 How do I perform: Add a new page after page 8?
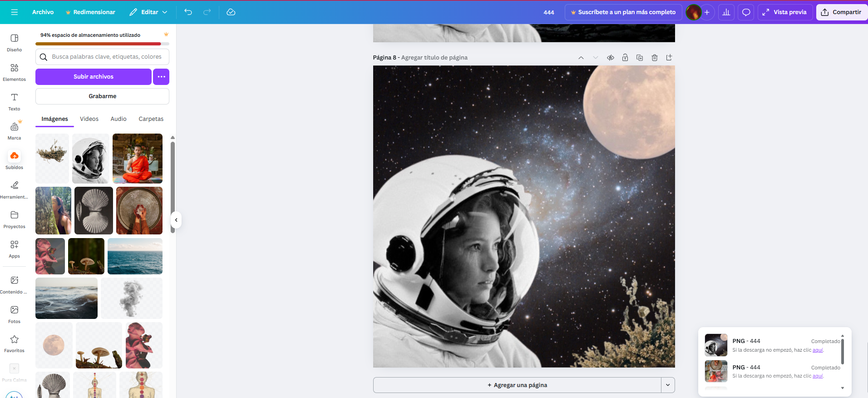click(x=669, y=58)
